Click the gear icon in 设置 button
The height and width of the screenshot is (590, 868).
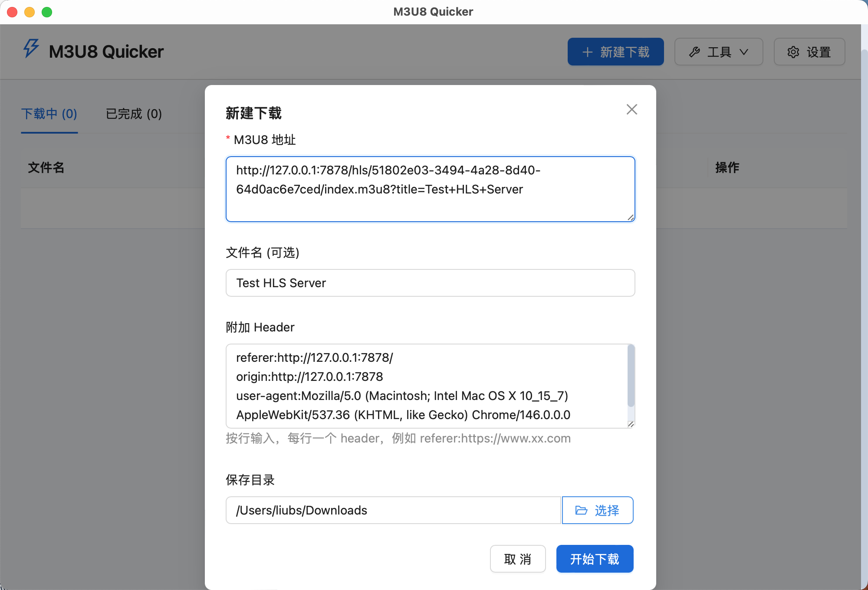point(793,52)
